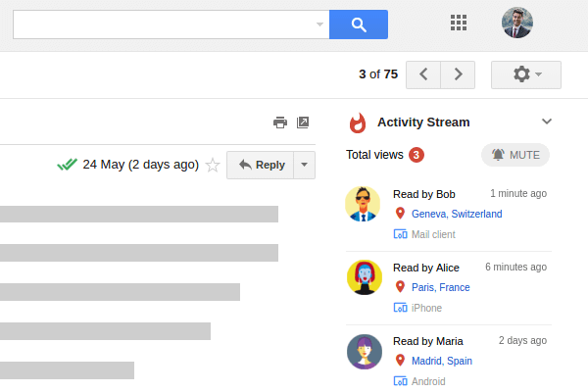
Task: Click the flame Activity Stream icon
Action: pyautogui.click(x=358, y=122)
